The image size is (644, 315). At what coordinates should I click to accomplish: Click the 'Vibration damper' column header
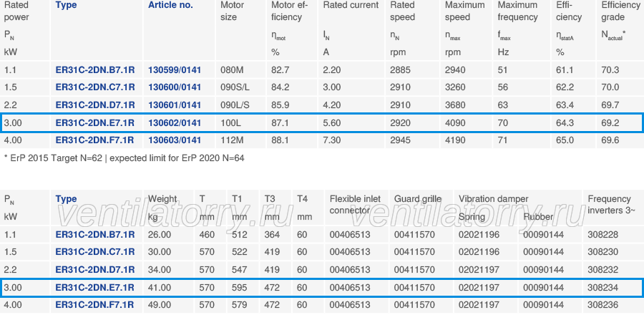[493, 199]
